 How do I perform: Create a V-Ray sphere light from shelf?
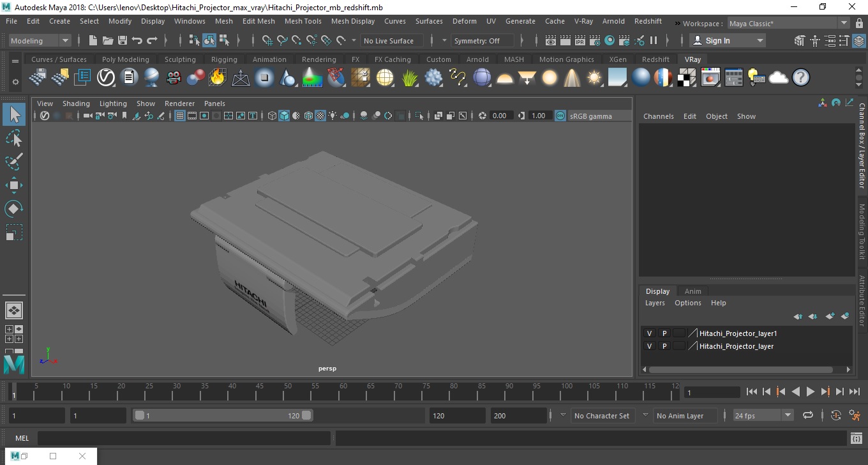point(550,78)
